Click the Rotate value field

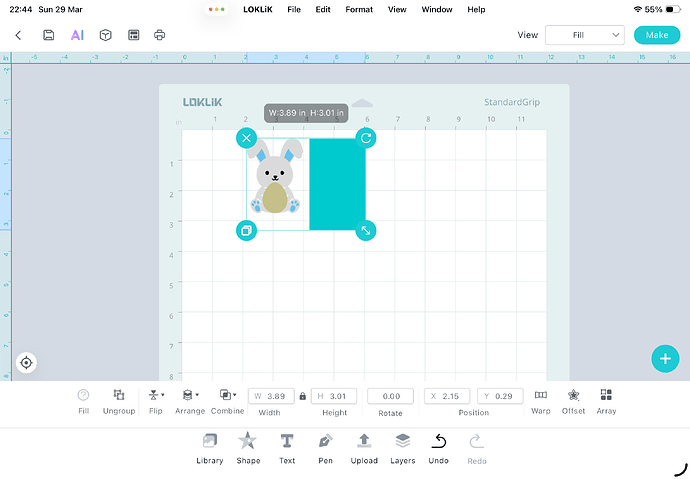pos(390,396)
